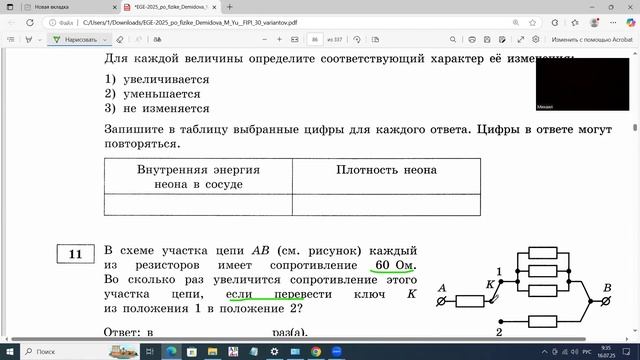This screenshot has width=640, height=360.
Task: Open the Copilot sidebar
Action: 631,23
